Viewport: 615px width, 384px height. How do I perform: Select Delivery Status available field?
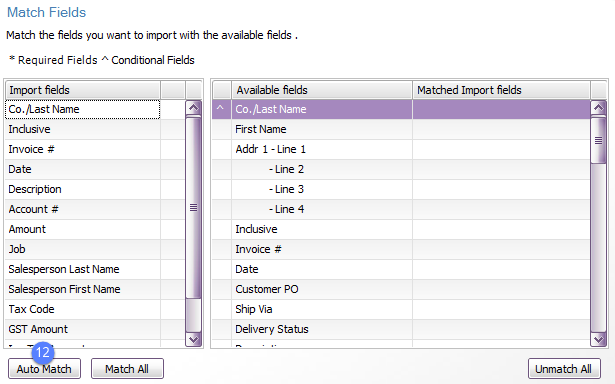point(322,329)
